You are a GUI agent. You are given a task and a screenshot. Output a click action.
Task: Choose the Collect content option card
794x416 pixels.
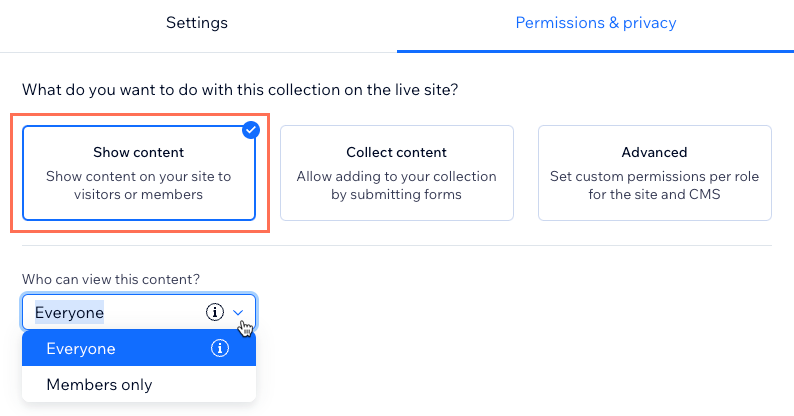point(396,173)
